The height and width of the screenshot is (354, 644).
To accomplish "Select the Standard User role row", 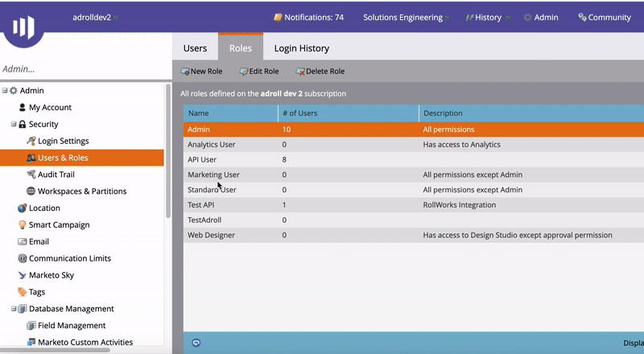I will click(x=414, y=190).
